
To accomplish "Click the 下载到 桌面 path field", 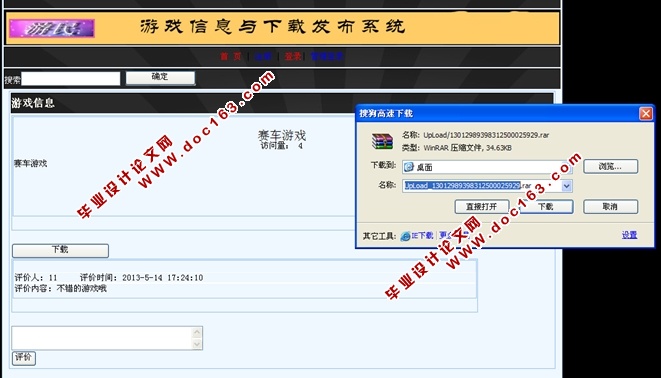I will 487,167.
